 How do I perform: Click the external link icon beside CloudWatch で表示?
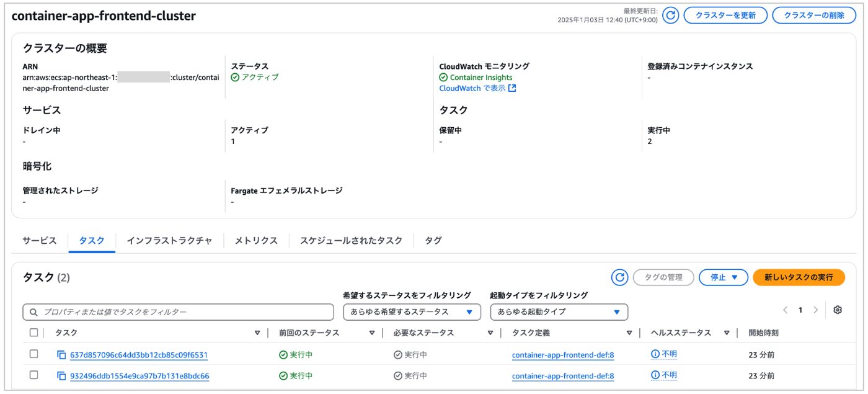point(511,88)
